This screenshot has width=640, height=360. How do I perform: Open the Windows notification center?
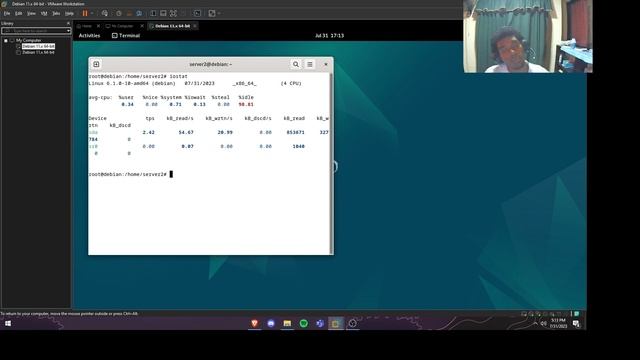576,324
